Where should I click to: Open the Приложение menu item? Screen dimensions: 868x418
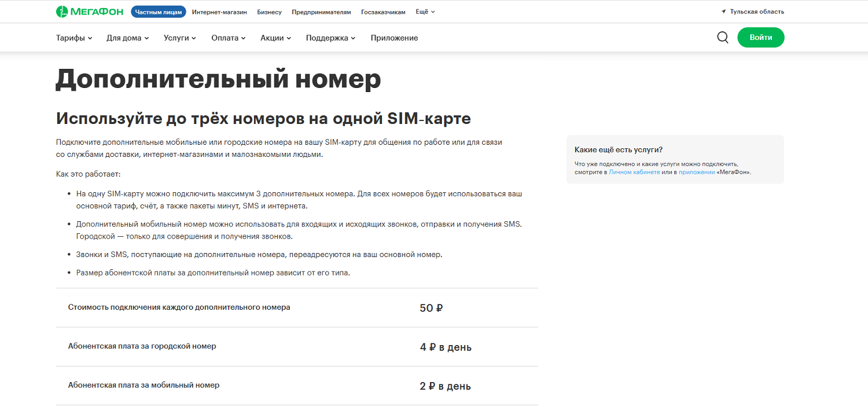tap(394, 38)
